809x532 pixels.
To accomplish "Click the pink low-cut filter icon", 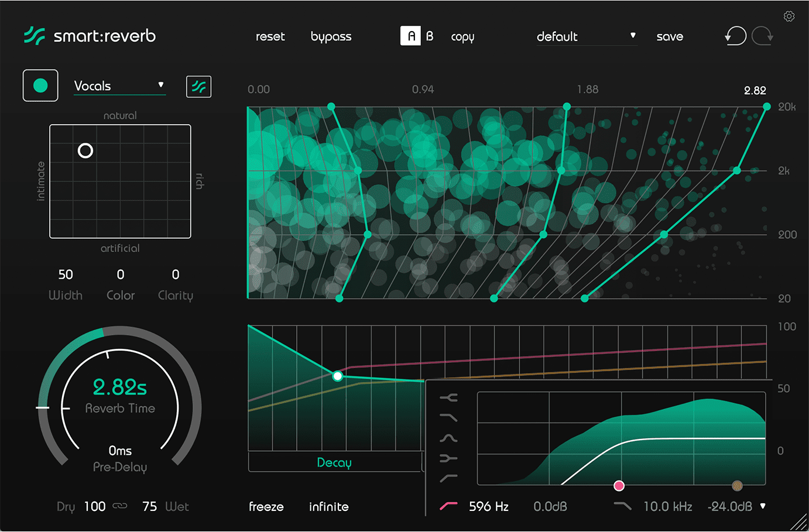I will tap(448, 506).
